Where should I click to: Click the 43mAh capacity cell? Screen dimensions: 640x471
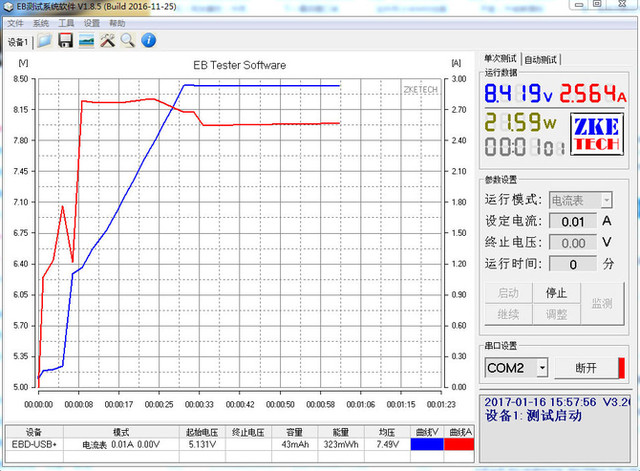point(295,444)
